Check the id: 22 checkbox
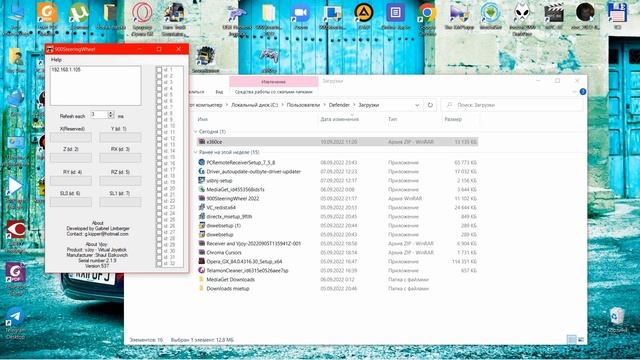 (159, 201)
